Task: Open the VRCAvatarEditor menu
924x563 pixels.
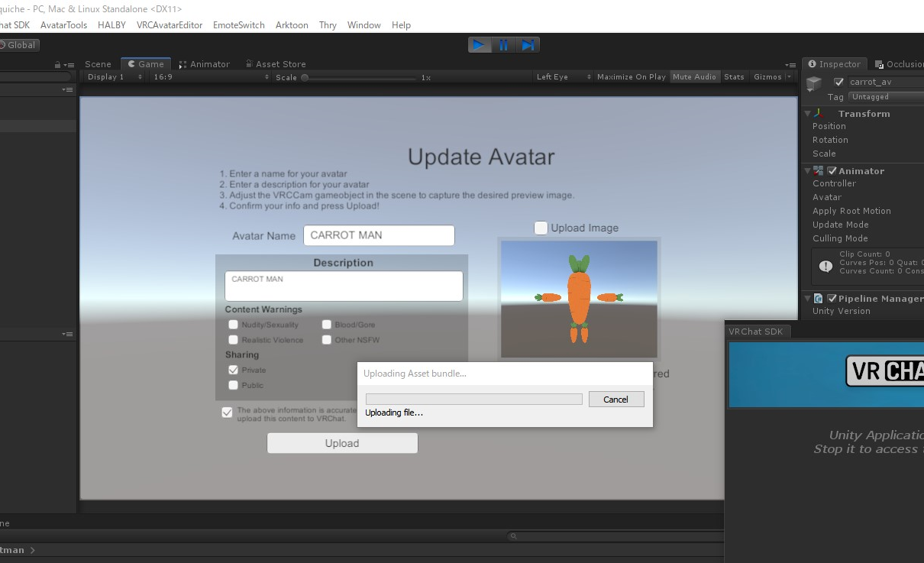Action: click(x=170, y=25)
